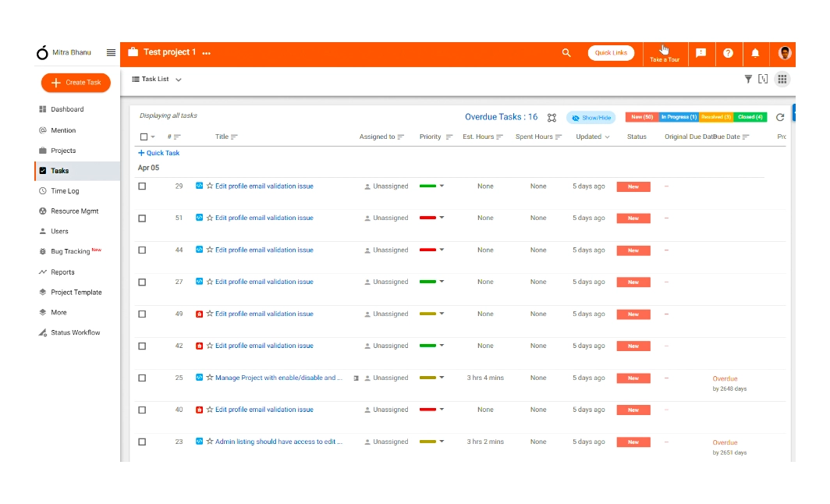830x504 pixels.
Task: Click the help question mark icon
Action: pyautogui.click(x=728, y=53)
